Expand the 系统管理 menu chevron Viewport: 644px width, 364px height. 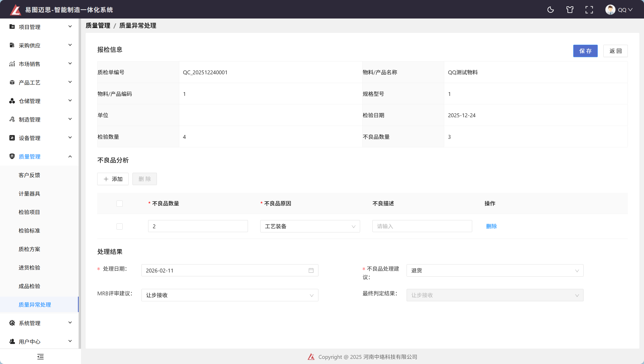(70, 323)
